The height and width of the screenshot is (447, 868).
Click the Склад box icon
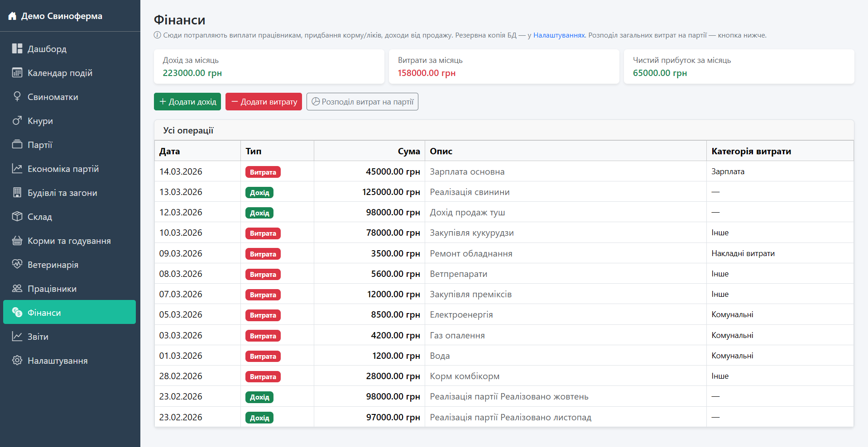(x=17, y=217)
